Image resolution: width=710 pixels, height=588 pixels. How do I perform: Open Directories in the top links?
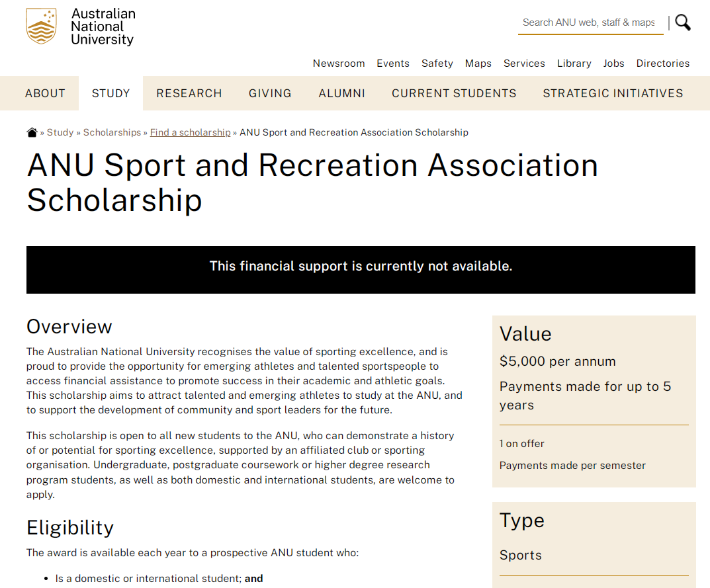coord(663,63)
